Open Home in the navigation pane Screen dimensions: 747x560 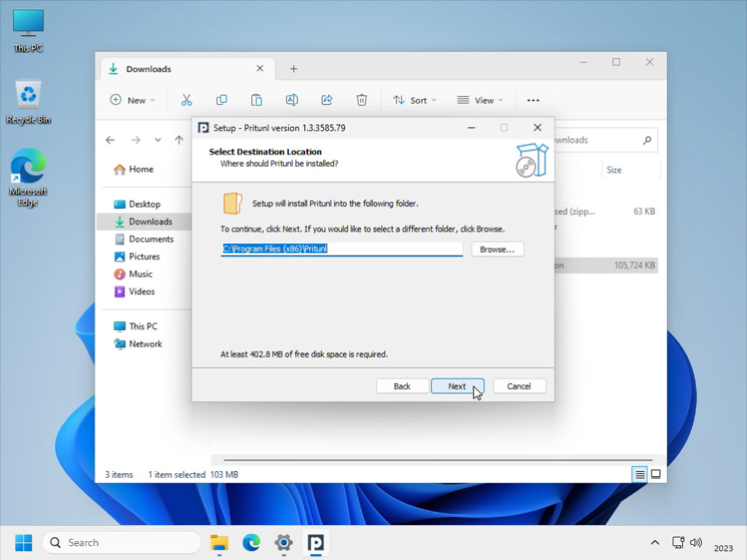tap(133, 169)
